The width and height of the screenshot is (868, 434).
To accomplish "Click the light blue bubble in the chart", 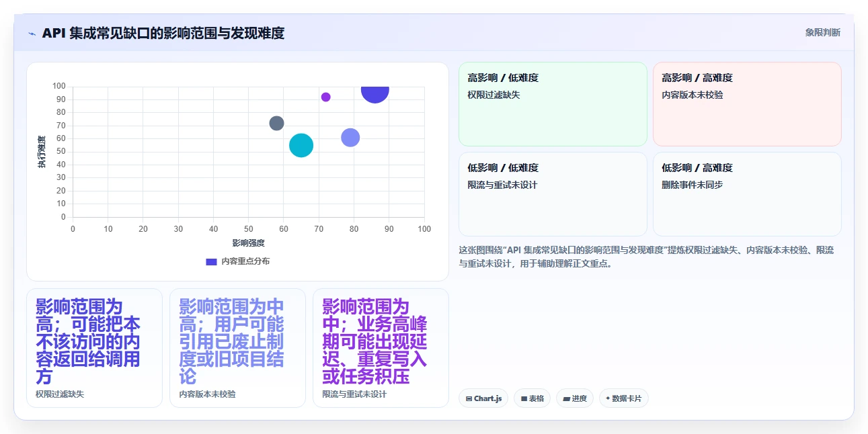I will 350,138.
